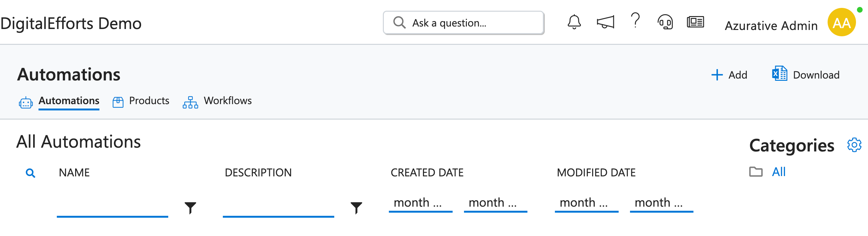Open the DESCRIPTION column filter funnel
Image resolution: width=868 pixels, height=236 pixels.
tap(356, 208)
